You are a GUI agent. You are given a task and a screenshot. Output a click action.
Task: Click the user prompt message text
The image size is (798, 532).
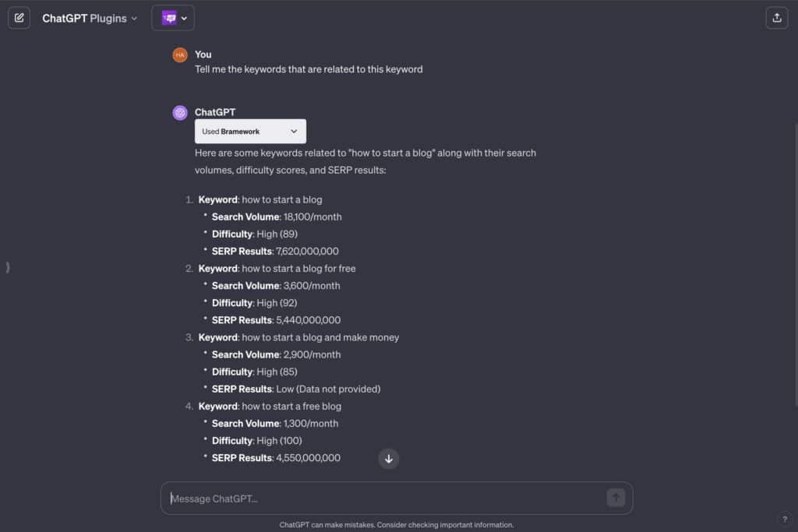pos(309,69)
